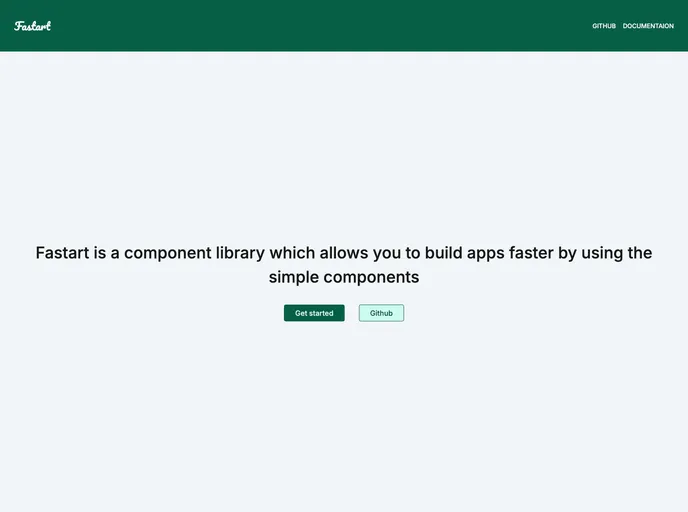Click the word "the" ending first headline line
Screen dimensions: 688x512
click(x=640, y=253)
